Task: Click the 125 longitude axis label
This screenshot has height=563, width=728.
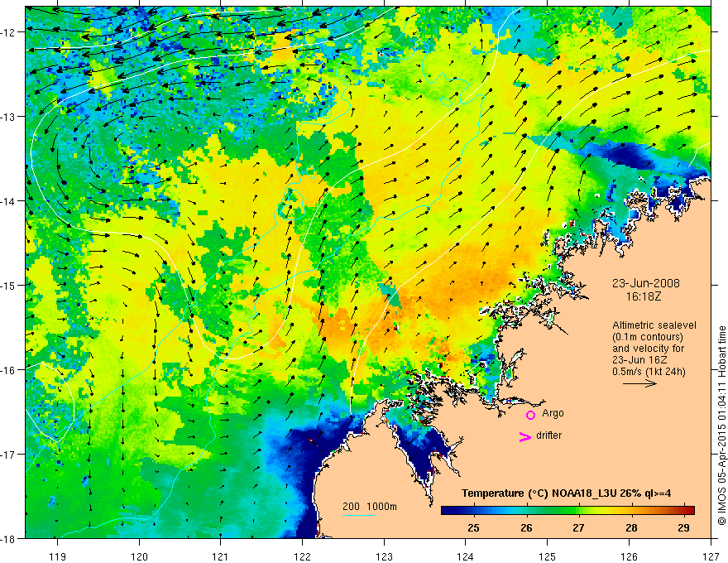Action: coord(548,556)
